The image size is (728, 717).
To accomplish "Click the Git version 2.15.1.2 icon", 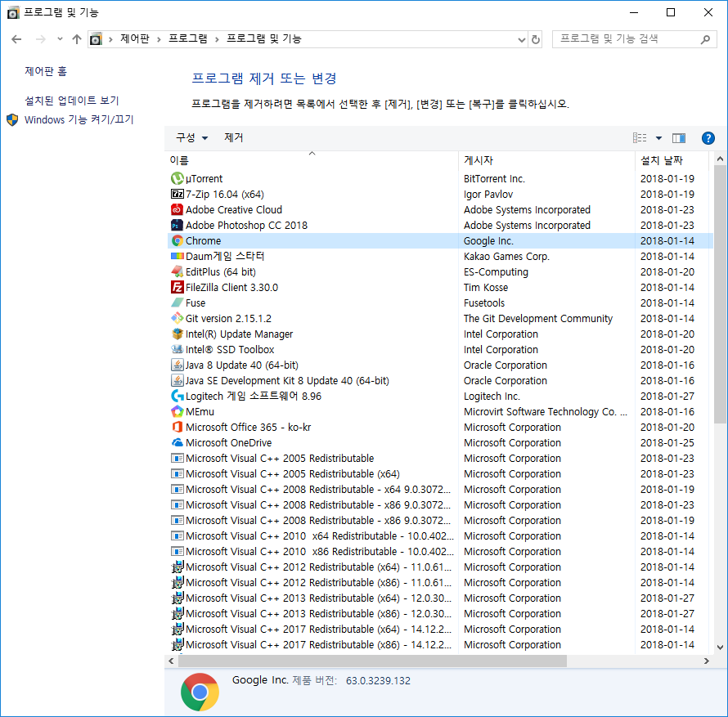I will coord(177,318).
